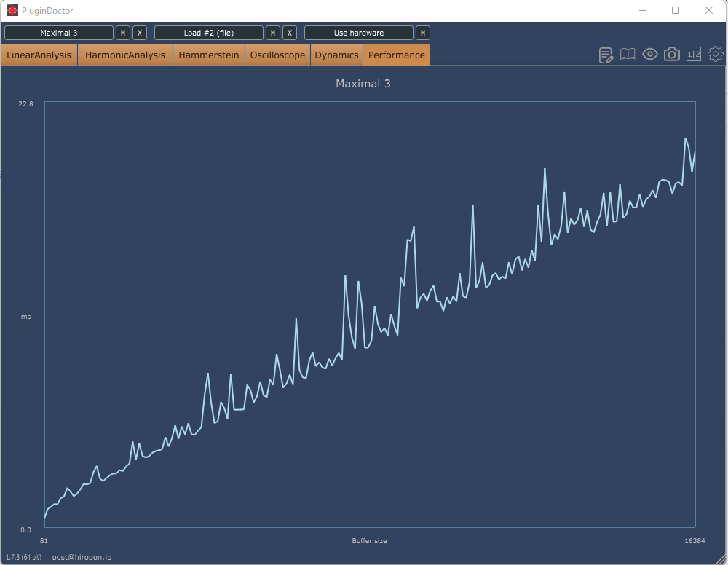Open settings gear icon
The image size is (728, 565).
click(x=715, y=55)
